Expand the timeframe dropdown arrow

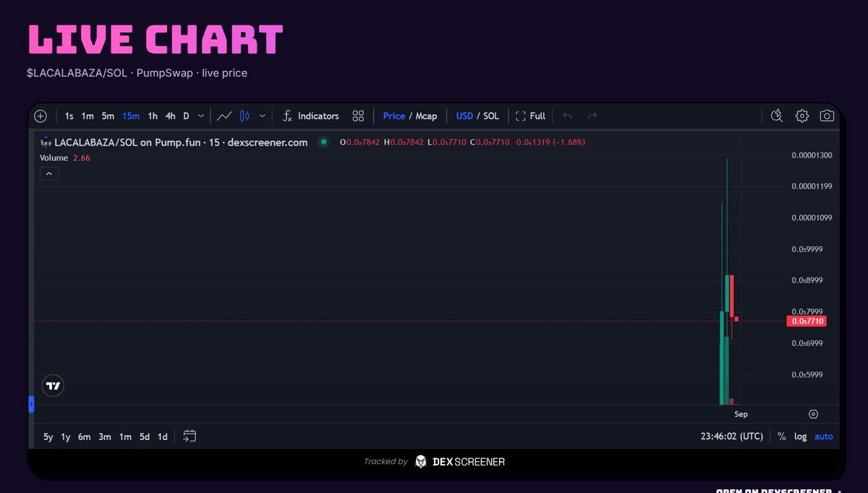pyautogui.click(x=200, y=116)
